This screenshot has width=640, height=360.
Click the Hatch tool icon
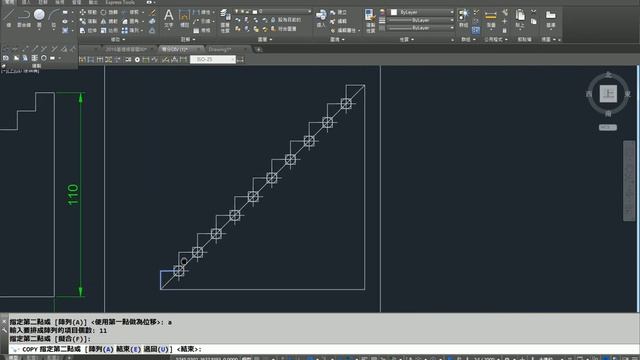65,30
